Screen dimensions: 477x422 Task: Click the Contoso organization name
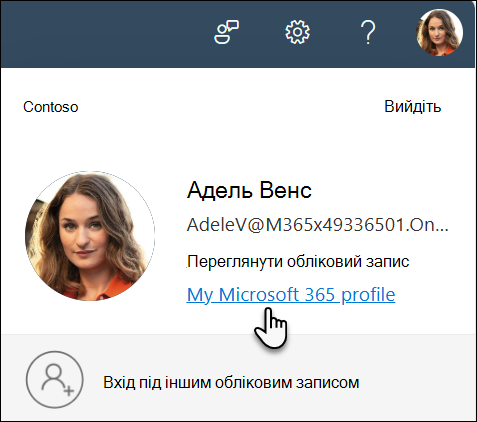coord(51,107)
